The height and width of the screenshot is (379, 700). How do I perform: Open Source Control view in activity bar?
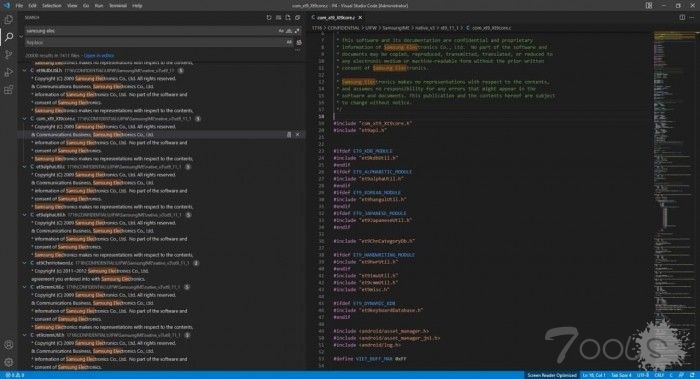8,54
